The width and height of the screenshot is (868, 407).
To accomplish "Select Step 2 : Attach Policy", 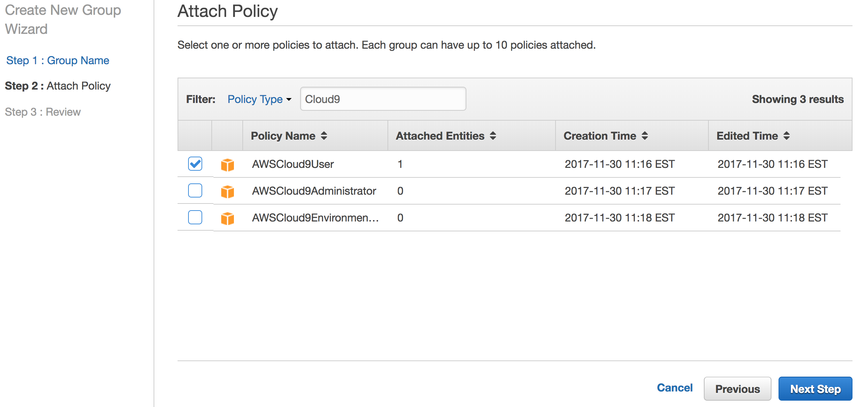I will [57, 86].
